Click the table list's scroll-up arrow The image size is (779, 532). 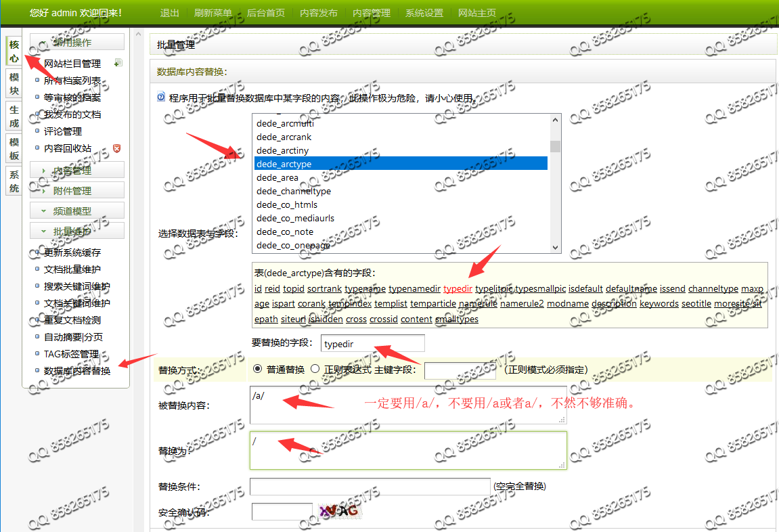(555, 120)
